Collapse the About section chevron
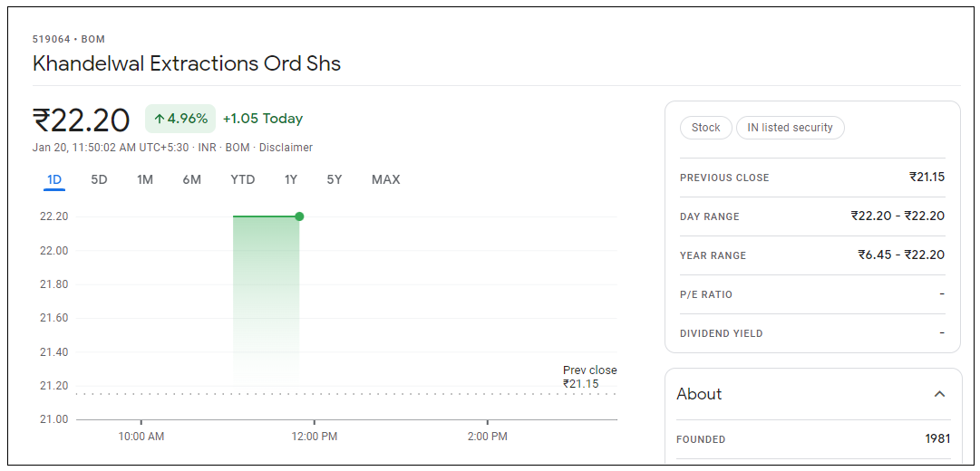 [x=939, y=394]
